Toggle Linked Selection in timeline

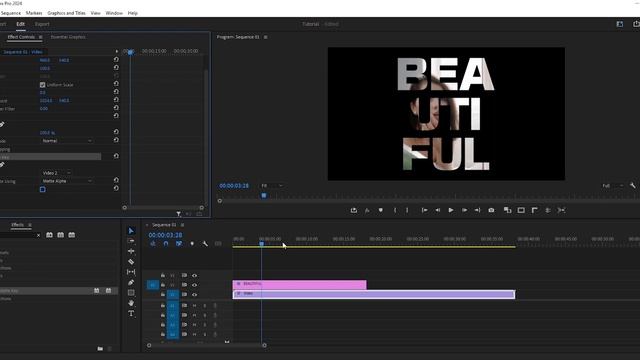pos(179,244)
